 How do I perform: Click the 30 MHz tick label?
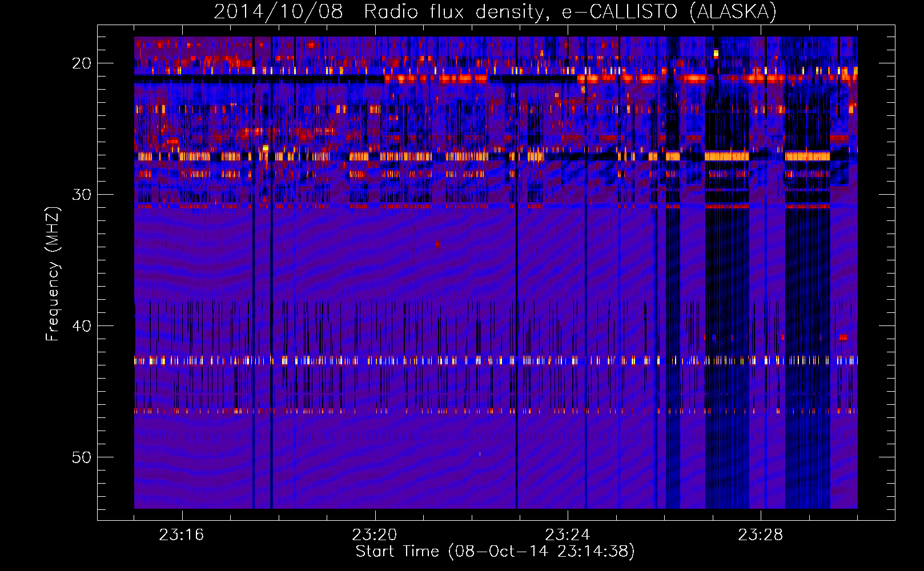pos(82,194)
